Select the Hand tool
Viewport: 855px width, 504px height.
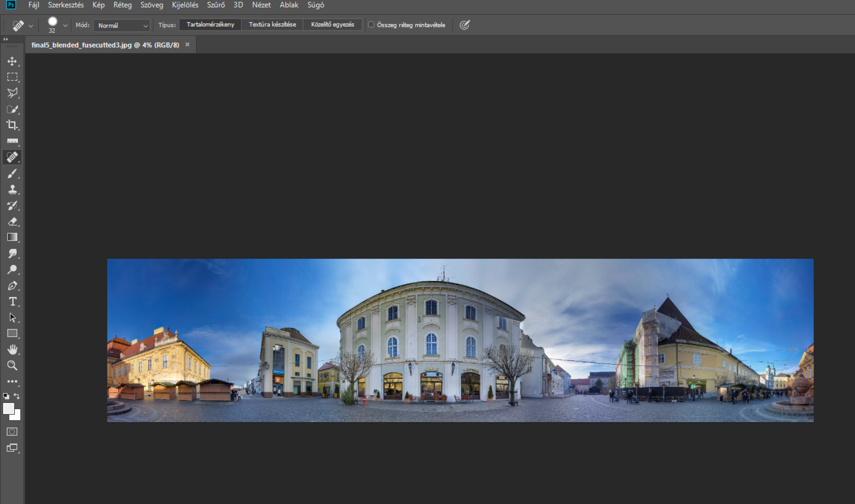pos(12,350)
